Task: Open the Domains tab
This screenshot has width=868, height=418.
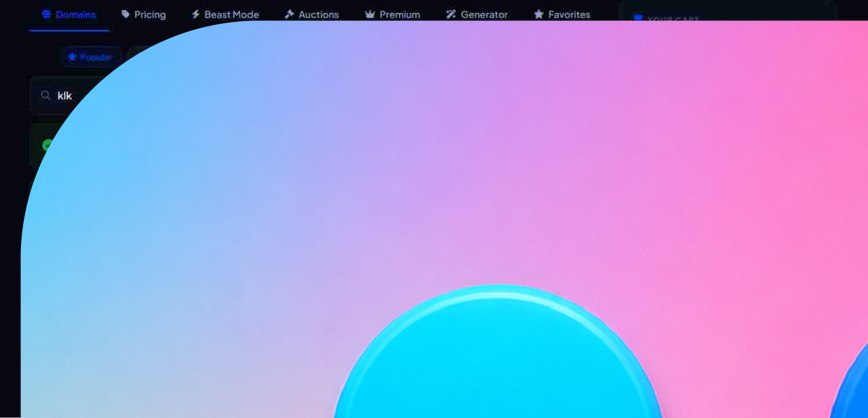Action: tap(69, 15)
